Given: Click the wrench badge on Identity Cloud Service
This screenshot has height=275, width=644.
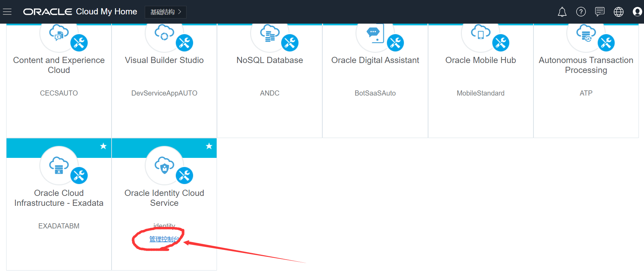Looking at the screenshot, I should coord(184,175).
